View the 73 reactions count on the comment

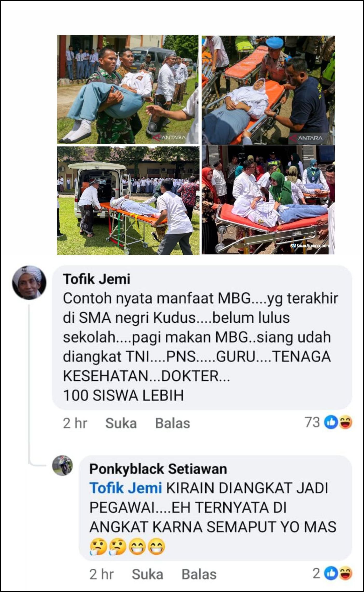(312, 422)
